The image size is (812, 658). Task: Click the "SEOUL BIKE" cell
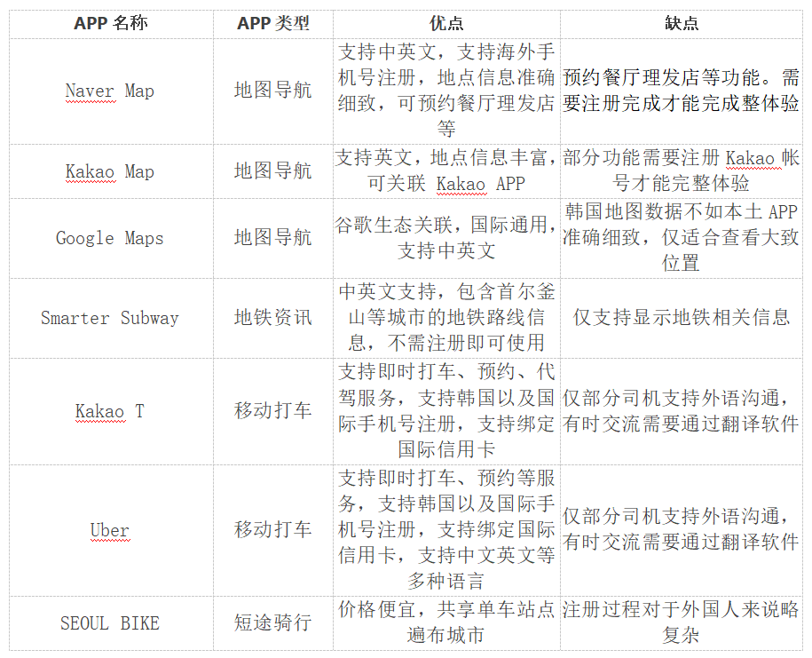(110, 622)
